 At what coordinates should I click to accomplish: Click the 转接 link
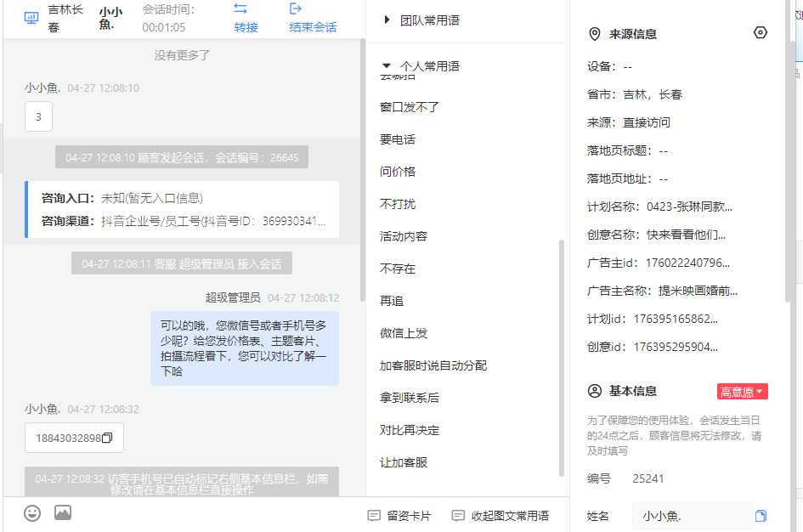tap(246, 27)
